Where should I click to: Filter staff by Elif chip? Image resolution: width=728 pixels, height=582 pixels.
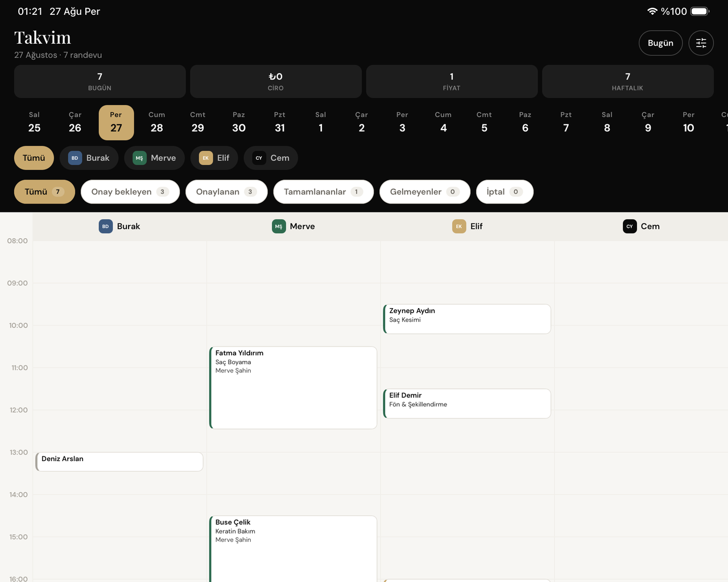pyautogui.click(x=214, y=158)
